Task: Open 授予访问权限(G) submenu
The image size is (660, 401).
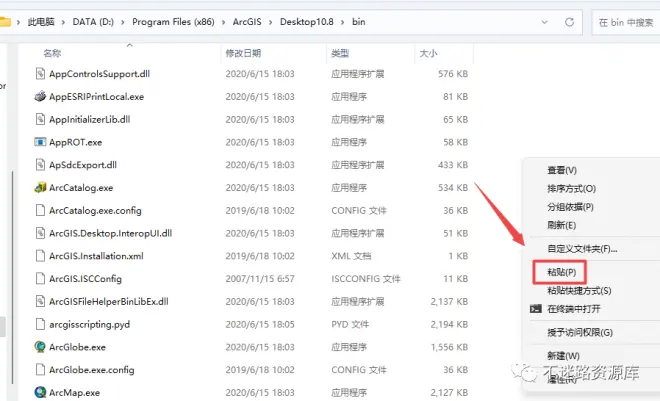Action: 580,332
